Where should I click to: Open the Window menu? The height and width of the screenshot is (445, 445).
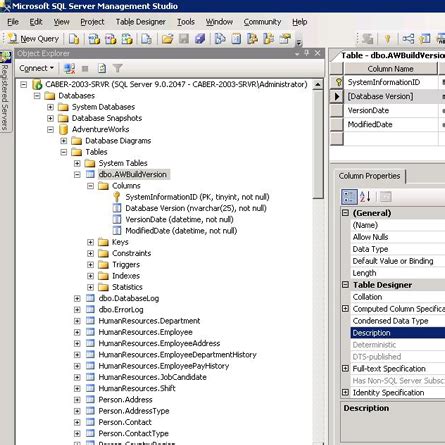coord(219,22)
